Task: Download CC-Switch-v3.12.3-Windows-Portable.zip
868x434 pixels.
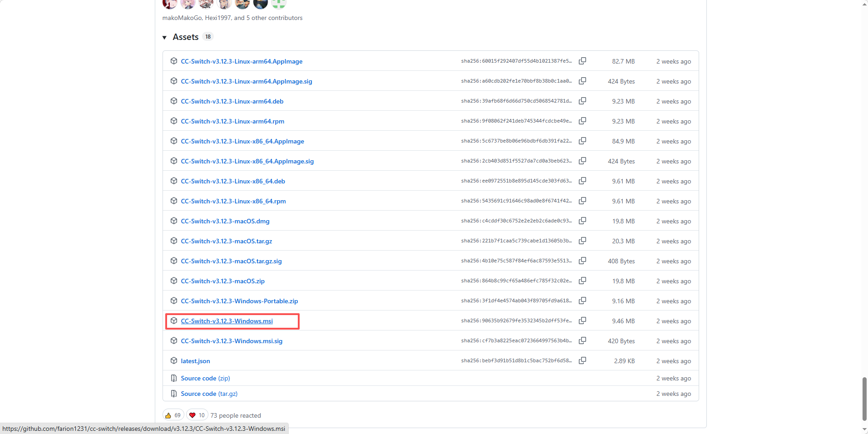Action: (239, 301)
